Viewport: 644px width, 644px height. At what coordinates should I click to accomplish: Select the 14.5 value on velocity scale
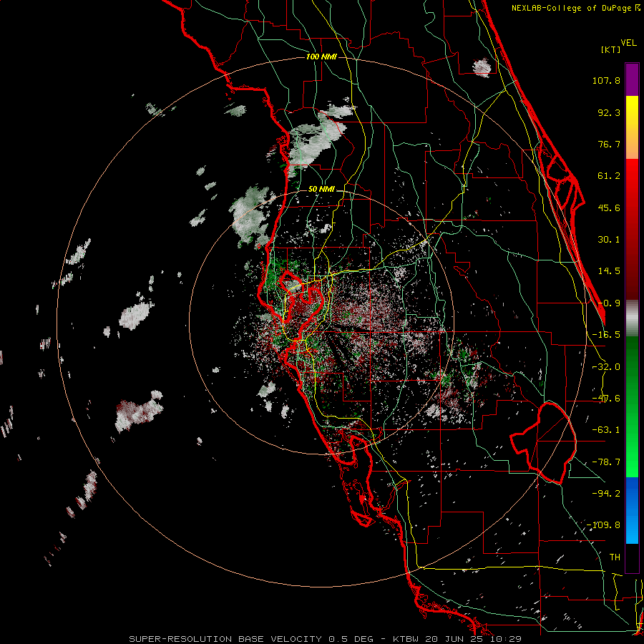(609, 271)
